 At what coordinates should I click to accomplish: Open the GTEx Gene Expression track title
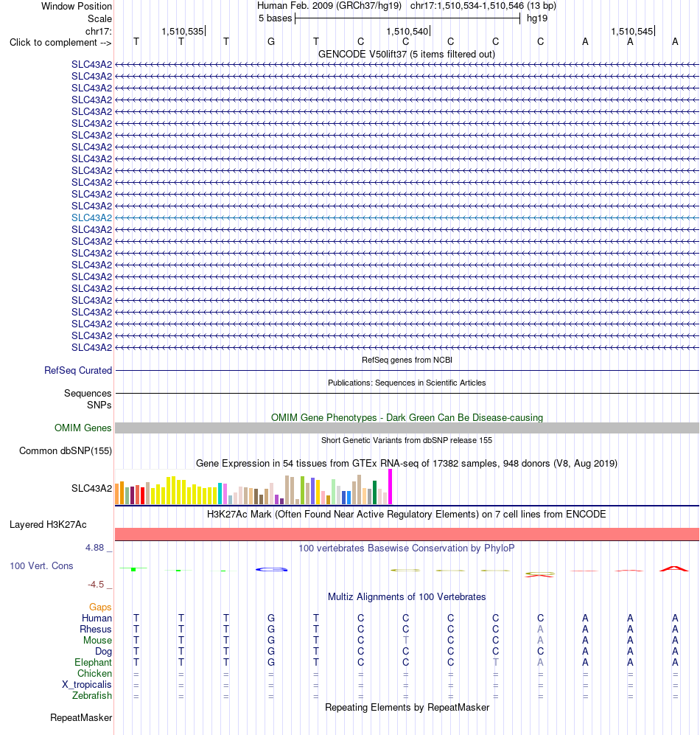pyautogui.click(x=406, y=463)
